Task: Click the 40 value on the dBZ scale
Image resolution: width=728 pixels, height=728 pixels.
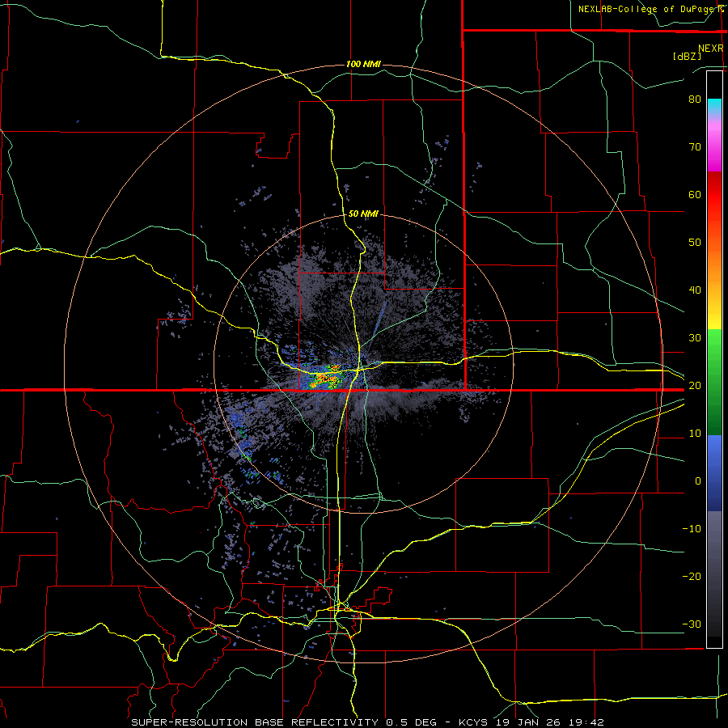Action: click(x=695, y=290)
